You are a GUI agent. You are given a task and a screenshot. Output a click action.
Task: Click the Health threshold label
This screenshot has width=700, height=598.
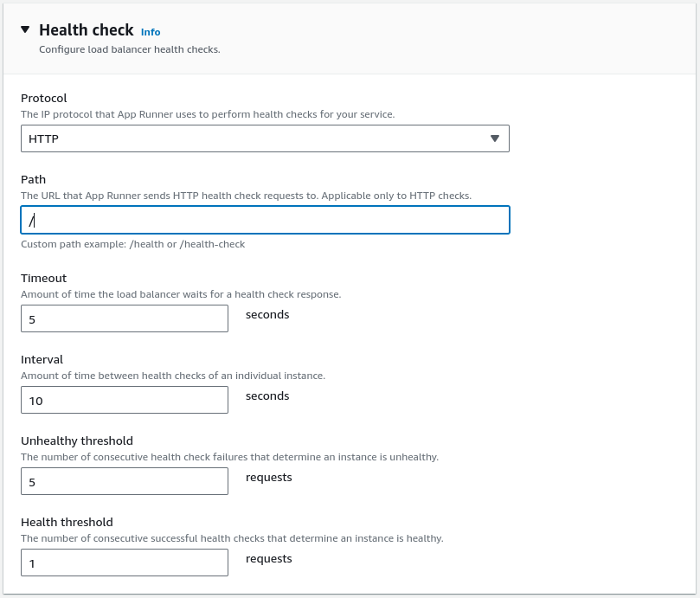pyautogui.click(x=67, y=522)
